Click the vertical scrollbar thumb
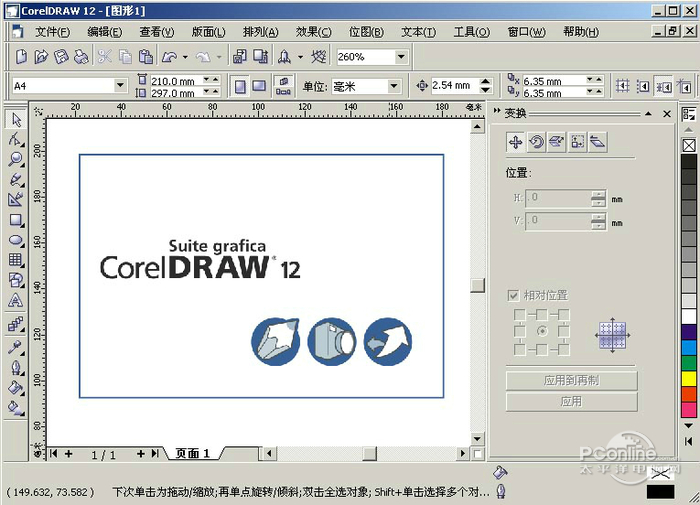Image resolution: width=700 pixels, height=505 pixels. click(x=477, y=285)
